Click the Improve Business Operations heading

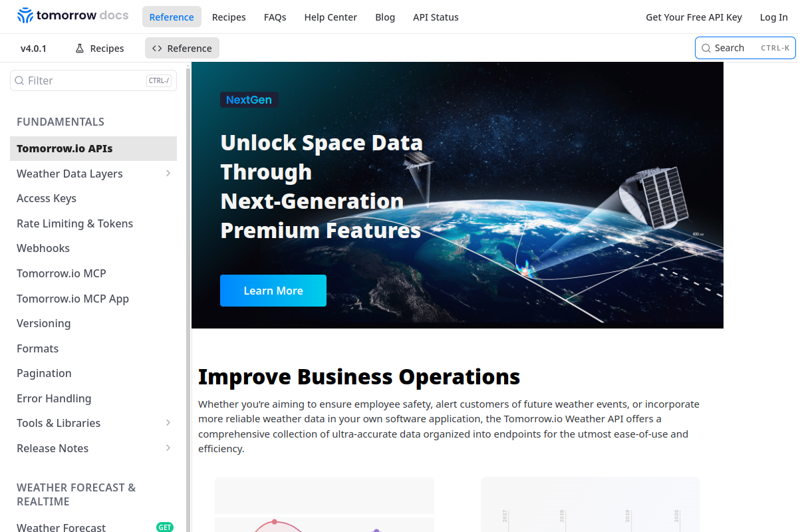click(x=359, y=376)
